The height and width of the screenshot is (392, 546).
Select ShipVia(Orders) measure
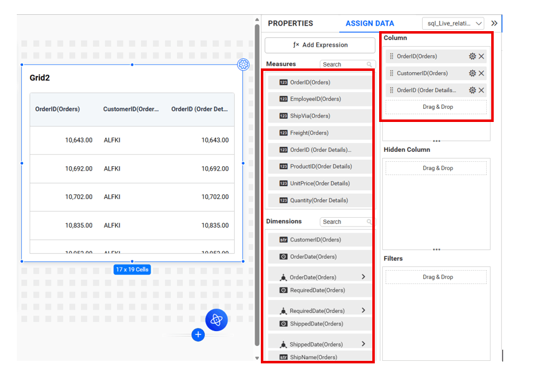[x=319, y=116]
